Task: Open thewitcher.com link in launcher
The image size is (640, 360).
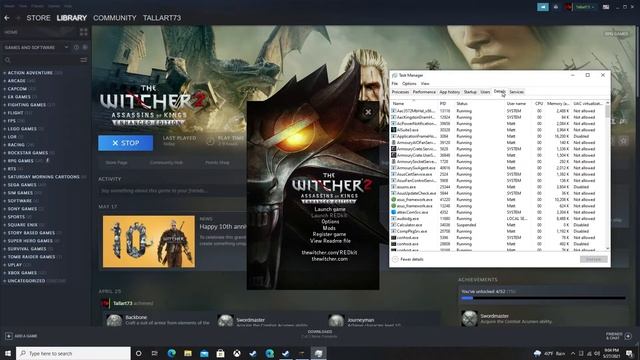Action: (x=330, y=259)
